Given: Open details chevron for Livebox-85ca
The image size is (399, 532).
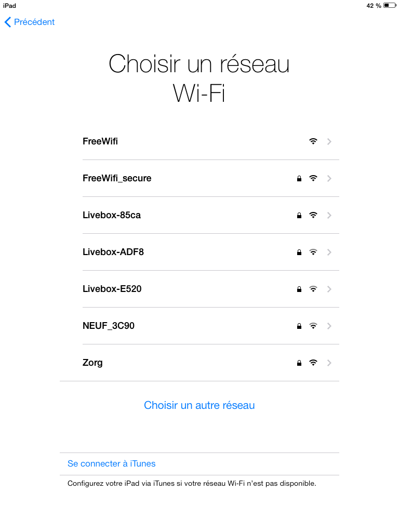Looking at the screenshot, I should 329,215.
